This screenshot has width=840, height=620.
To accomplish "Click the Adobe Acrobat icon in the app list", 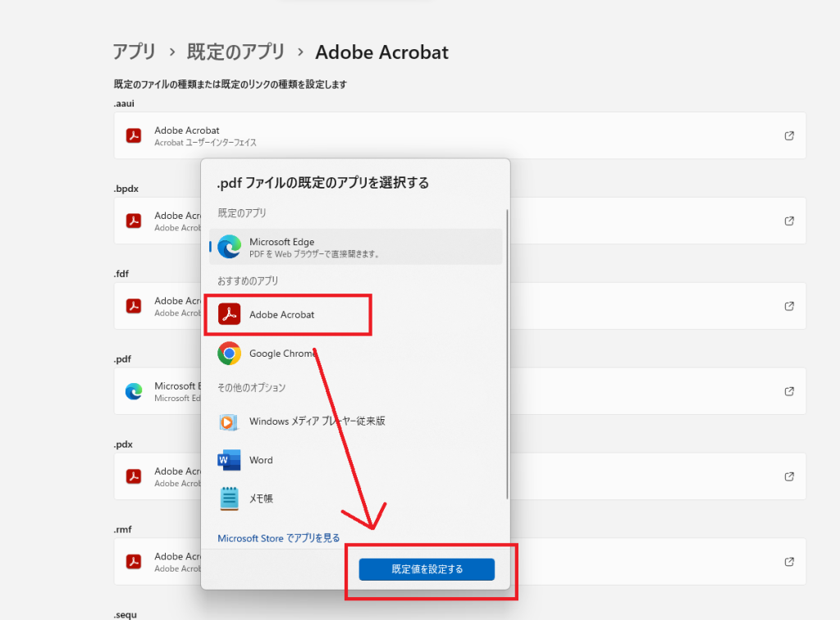I will coord(230,314).
